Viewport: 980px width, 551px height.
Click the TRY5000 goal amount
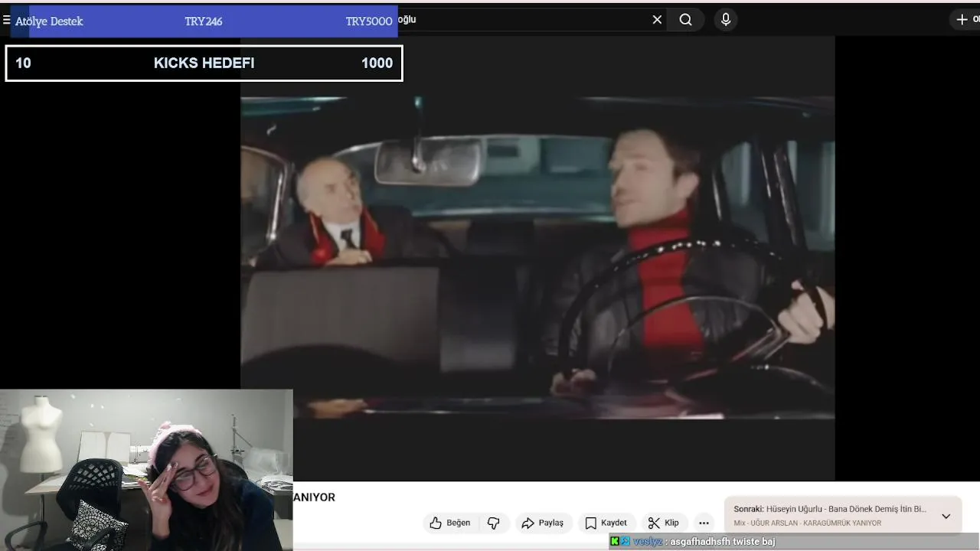(x=369, y=21)
